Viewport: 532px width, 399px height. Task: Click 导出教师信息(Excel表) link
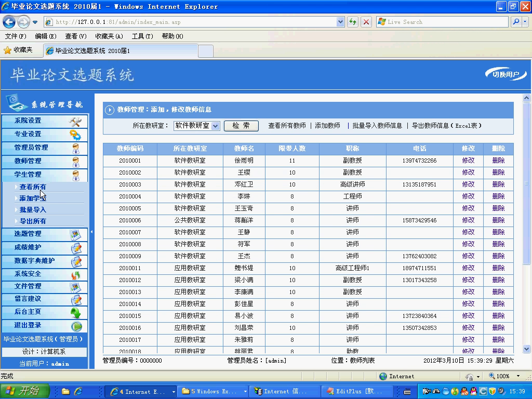click(446, 126)
